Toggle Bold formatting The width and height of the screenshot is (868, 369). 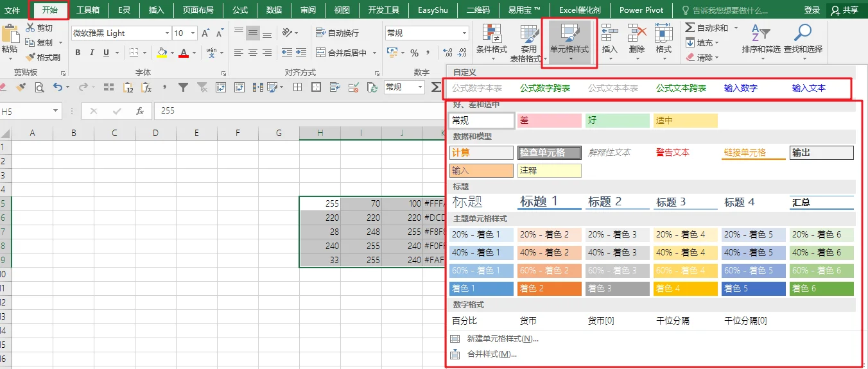(x=78, y=53)
